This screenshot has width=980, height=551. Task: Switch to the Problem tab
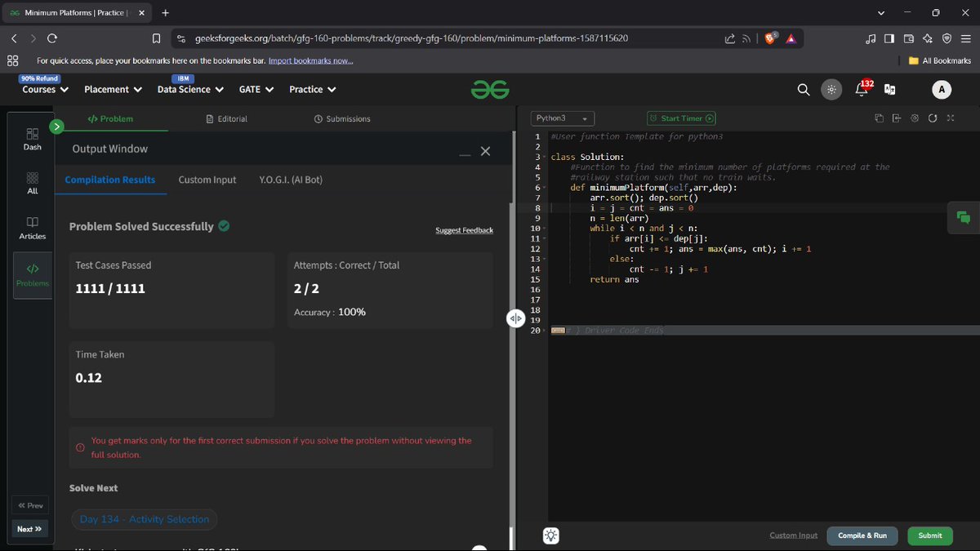click(x=110, y=119)
